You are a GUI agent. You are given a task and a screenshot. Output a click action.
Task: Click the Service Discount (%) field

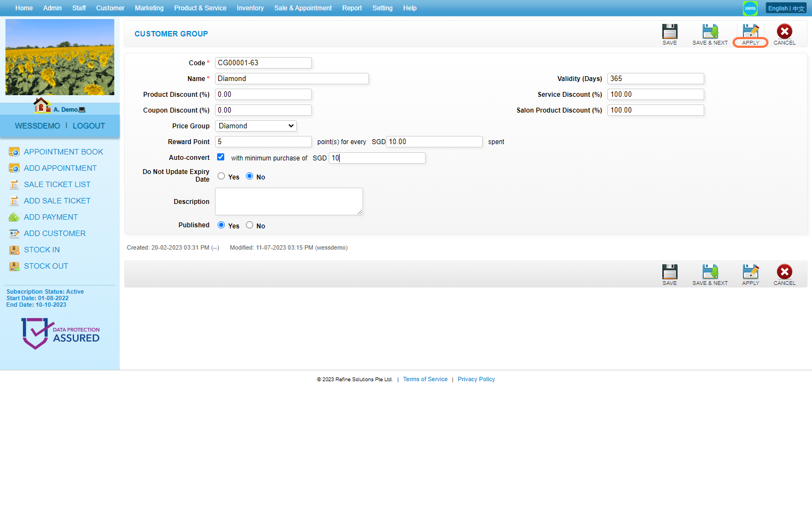pos(656,94)
